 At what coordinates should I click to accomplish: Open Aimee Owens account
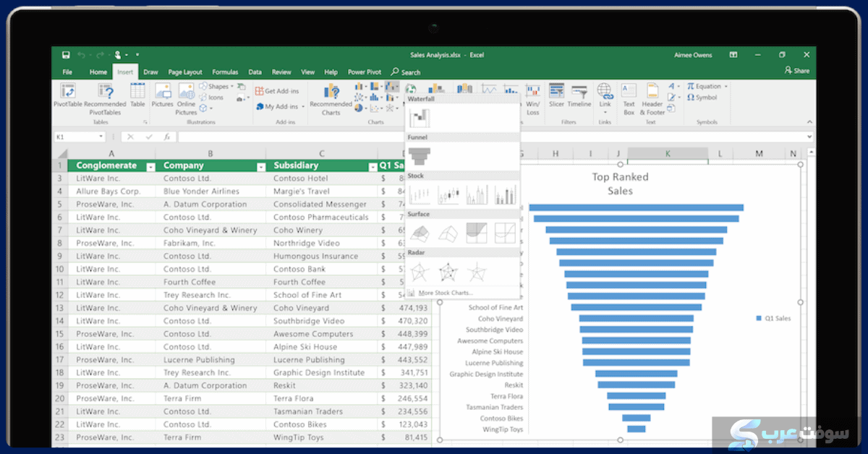693,55
